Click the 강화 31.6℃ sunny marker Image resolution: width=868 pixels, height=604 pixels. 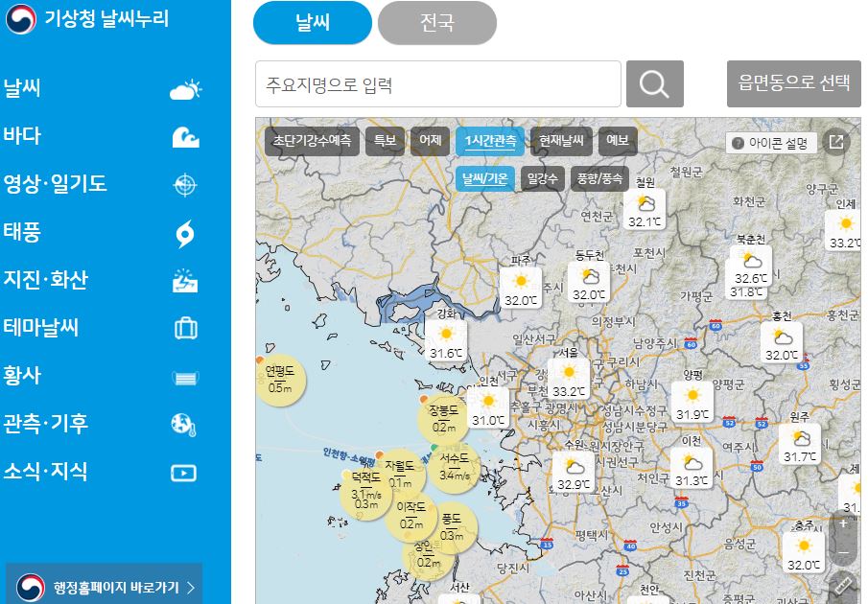[x=446, y=340]
